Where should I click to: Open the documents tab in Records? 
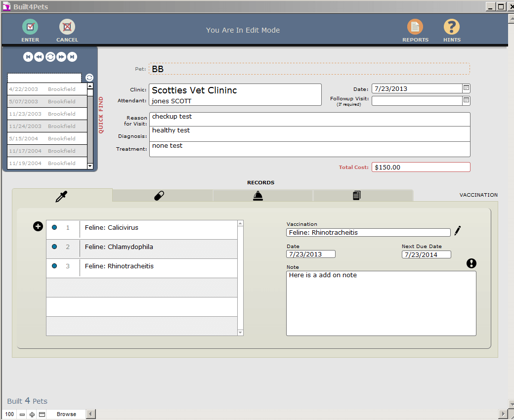click(x=356, y=196)
